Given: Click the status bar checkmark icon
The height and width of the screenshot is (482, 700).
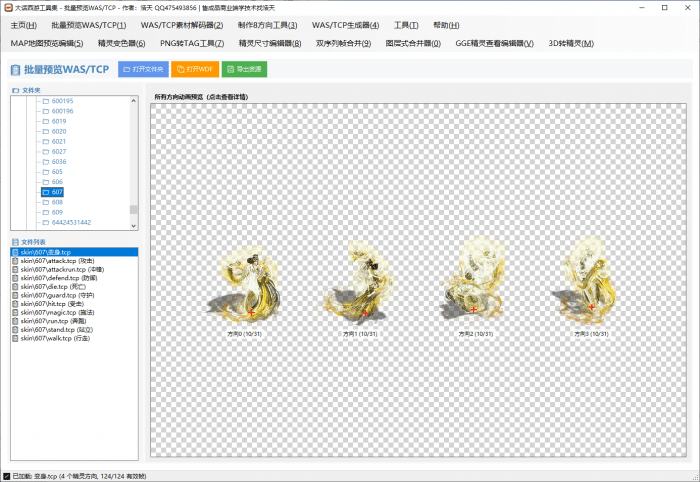Looking at the screenshot, I should pyautogui.click(x=7, y=476).
